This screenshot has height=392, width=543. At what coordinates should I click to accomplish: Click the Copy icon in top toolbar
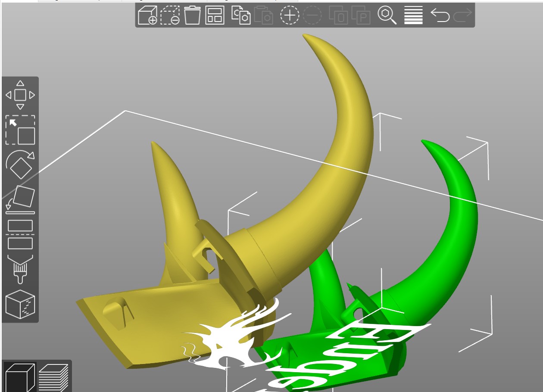click(x=241, y=16)
